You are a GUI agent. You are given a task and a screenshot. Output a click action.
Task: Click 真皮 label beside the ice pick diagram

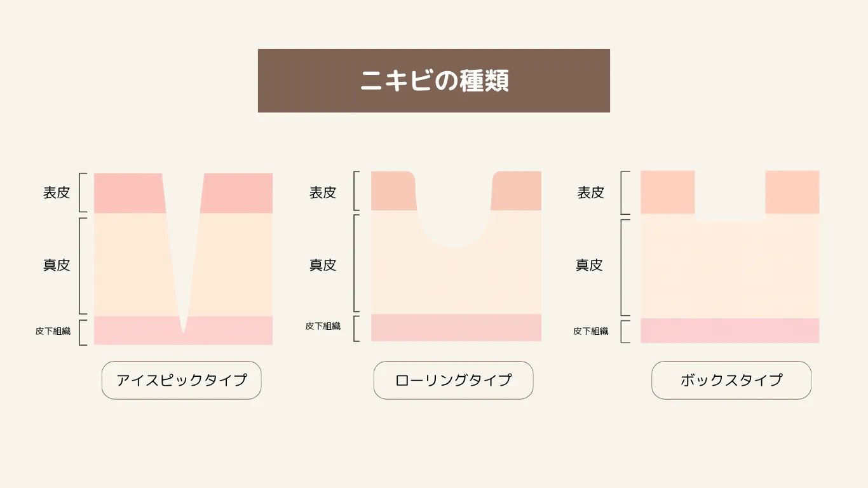(57, 265)
